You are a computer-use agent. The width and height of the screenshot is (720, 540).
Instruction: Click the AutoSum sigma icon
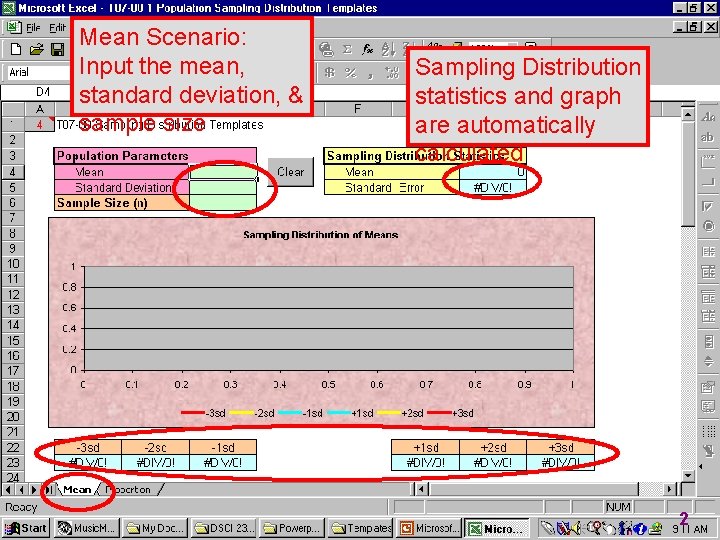click(x=347, y=49)
